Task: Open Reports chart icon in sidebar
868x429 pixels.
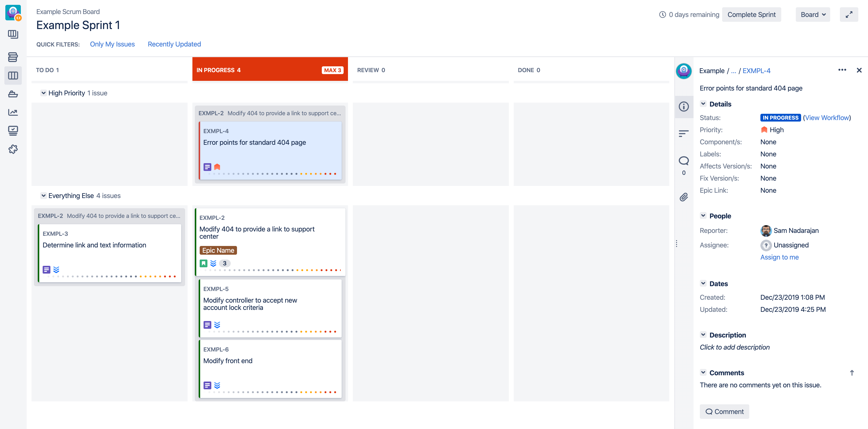Action: [13, 112]
